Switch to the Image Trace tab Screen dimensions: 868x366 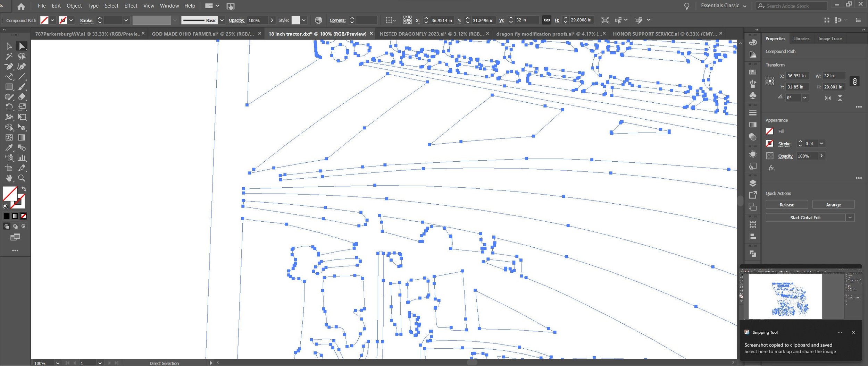click(829, 39)
